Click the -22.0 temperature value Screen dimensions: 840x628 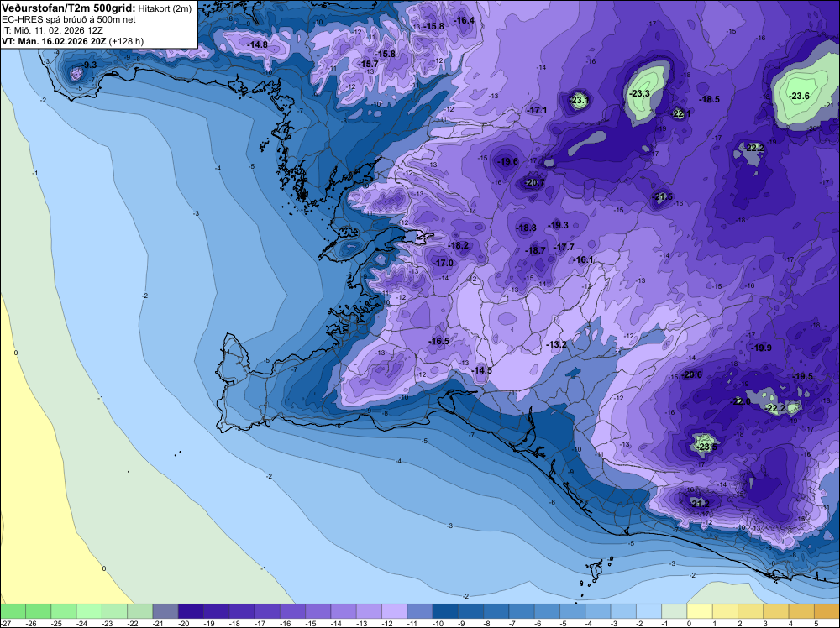coord(741,401)
